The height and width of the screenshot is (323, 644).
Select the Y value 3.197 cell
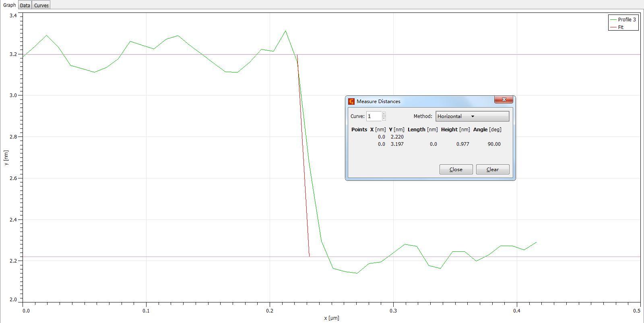coord(397,144)
